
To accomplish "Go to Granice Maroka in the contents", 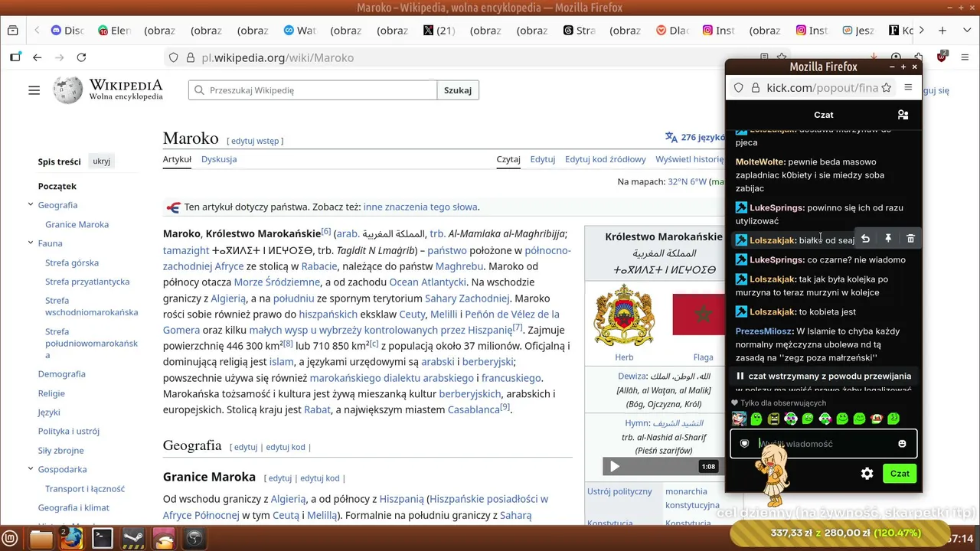I will tap(77, 224).
